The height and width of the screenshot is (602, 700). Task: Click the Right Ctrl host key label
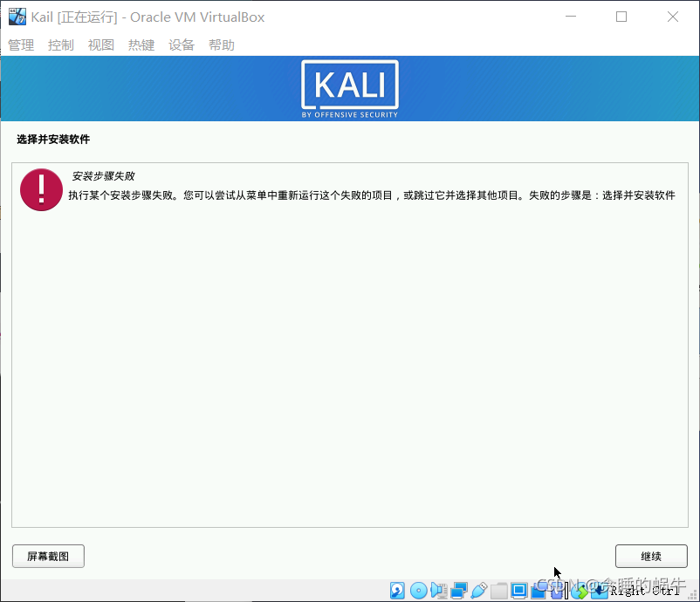coord(645,591)
